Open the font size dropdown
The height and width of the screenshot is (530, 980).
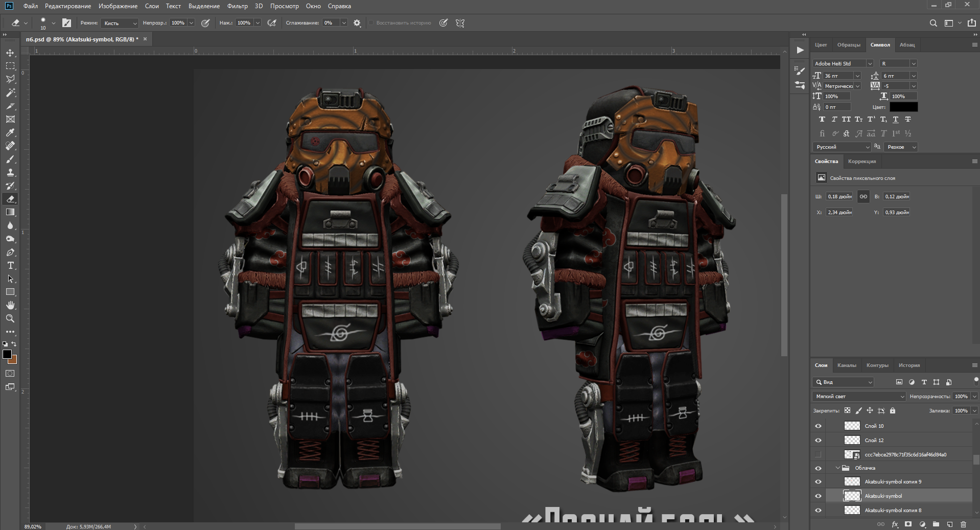coord(857,76)
